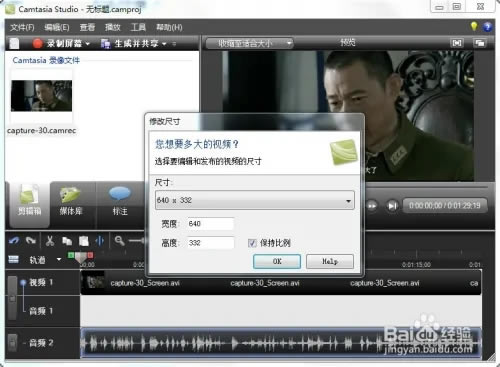This screenshot has height=367, width=500.
Task: Click the green selection start marker
Action: (71, 255)
